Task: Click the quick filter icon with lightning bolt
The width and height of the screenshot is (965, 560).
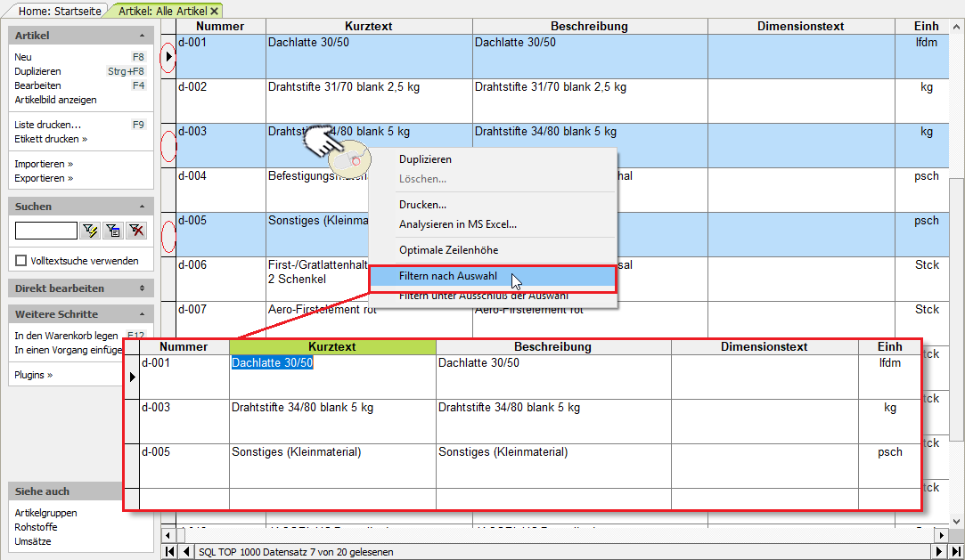Action: tap(90, 231)
